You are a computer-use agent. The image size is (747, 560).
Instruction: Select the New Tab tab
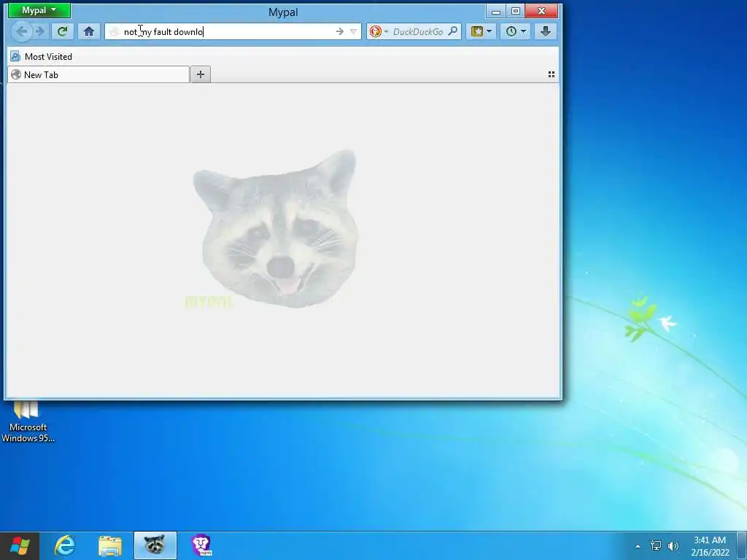point(98,75)
